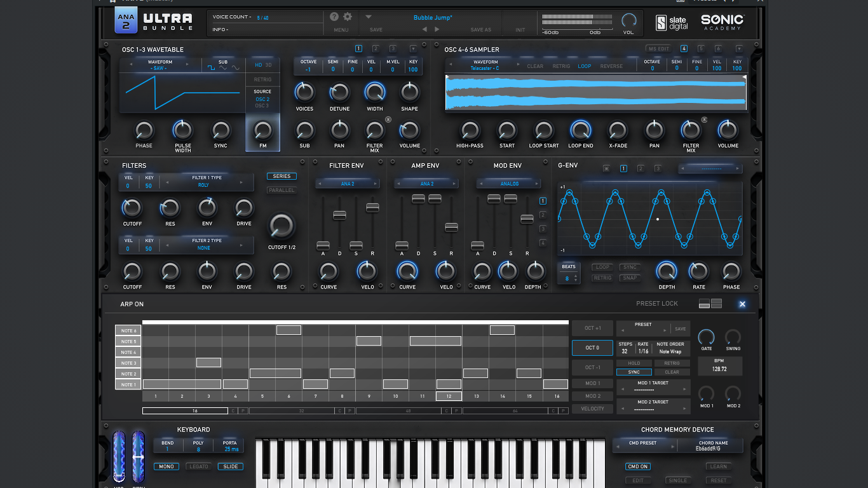
Task: Enable PARALLEL filter routing
Action: [281, 189]
